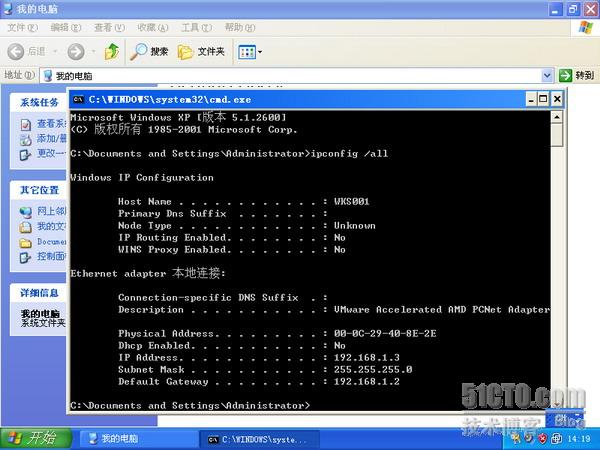
Task: Minimize the cmd.exe window
Action: 531,99
